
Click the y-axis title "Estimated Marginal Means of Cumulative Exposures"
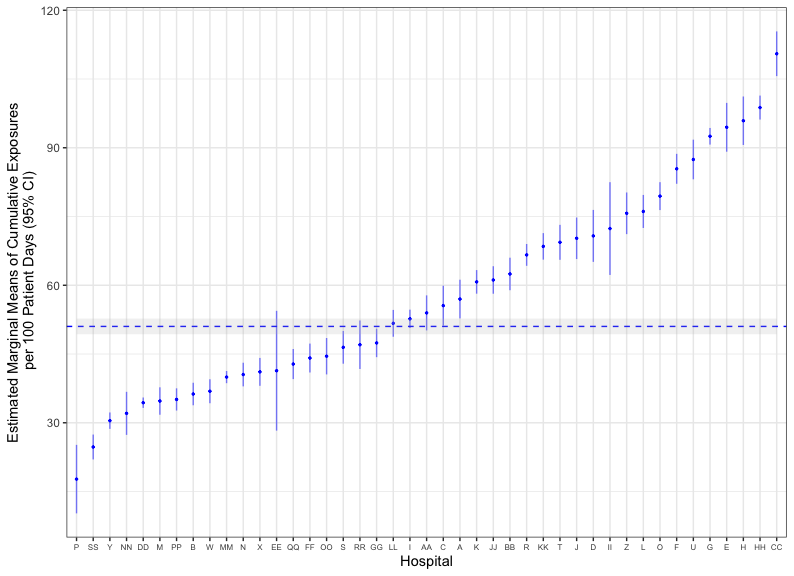13,273
